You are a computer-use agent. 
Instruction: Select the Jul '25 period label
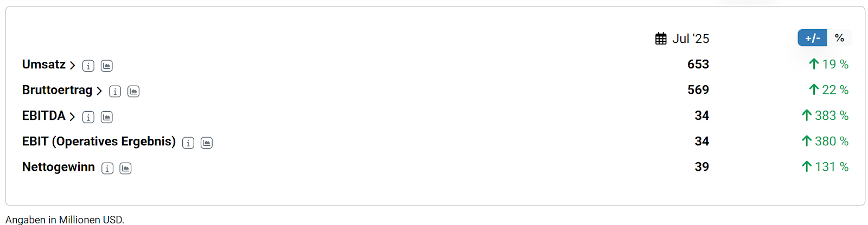coord(691,38)
